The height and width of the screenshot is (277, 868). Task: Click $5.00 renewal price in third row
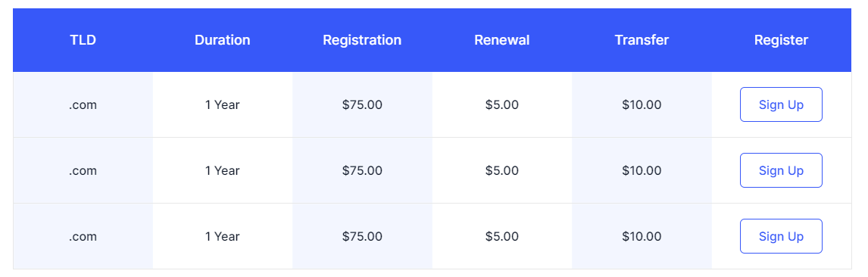(502, 236)
